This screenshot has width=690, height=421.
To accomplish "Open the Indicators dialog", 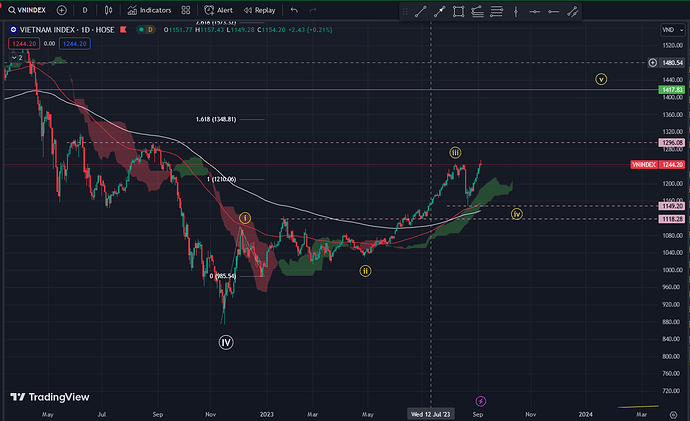I will coord(149,10).
